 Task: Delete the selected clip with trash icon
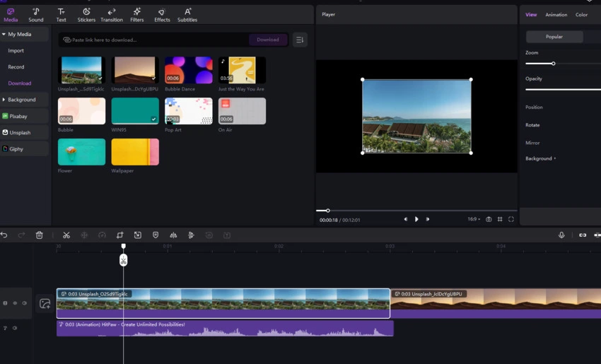(40, 235)
